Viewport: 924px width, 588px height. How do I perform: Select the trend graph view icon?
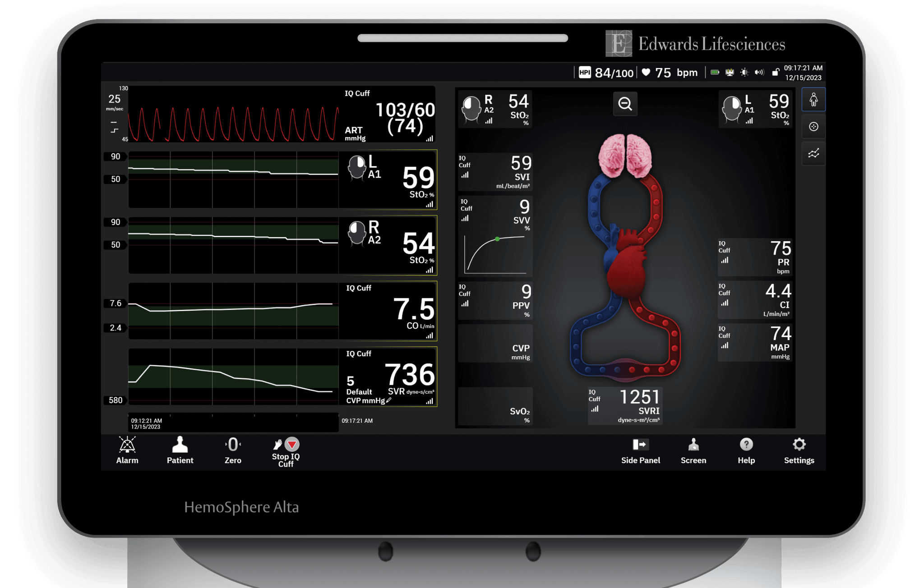[x=813, y=154]
